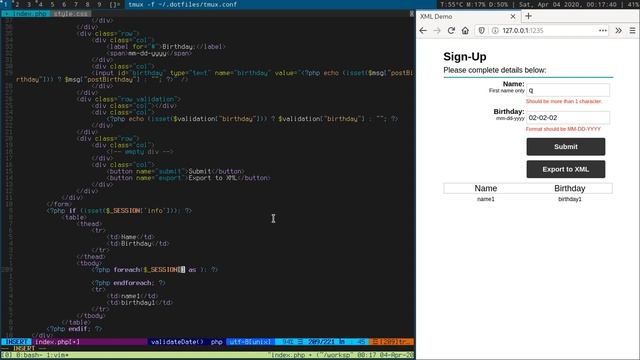Focus the Name input field

(568, 90)
